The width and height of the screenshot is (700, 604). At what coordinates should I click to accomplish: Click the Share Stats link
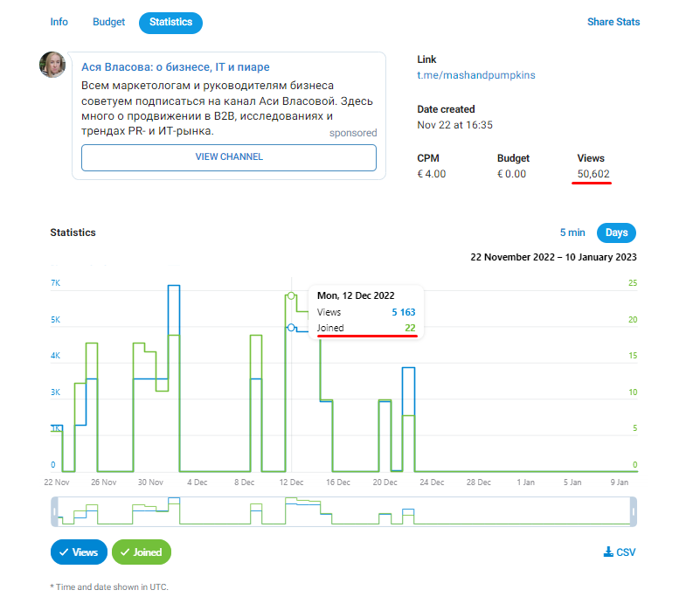(x=613, y=22)
